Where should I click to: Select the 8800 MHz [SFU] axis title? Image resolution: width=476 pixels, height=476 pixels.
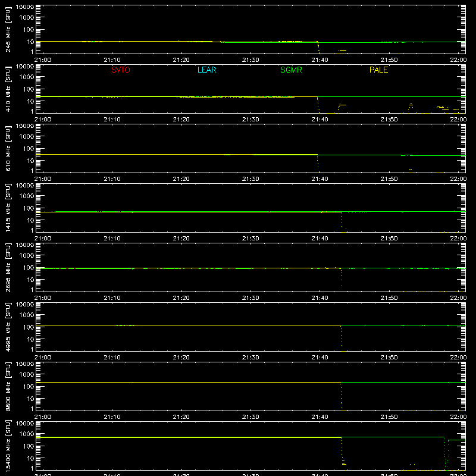click(8, 386)
